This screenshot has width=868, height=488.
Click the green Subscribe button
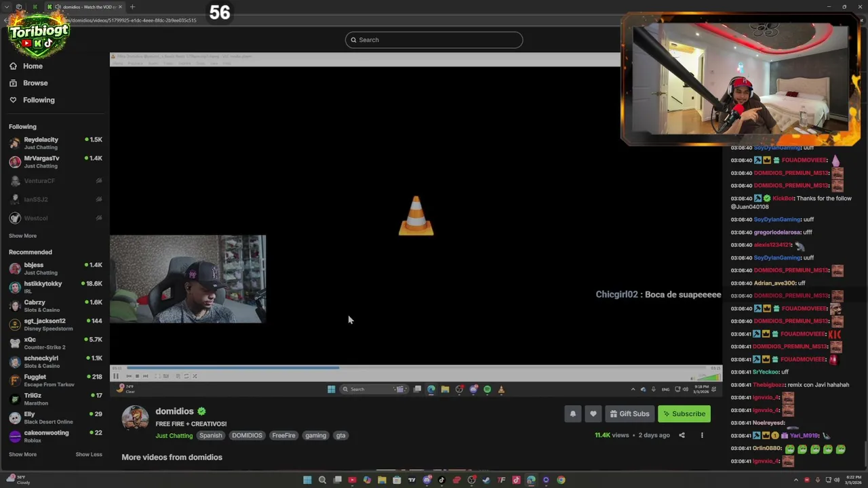[x=684, y=414]
